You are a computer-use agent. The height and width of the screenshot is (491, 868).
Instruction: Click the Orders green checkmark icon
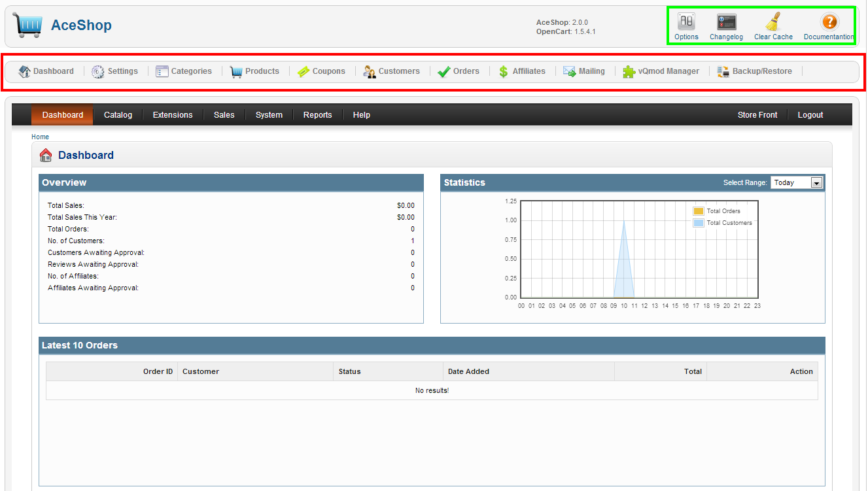444,71
